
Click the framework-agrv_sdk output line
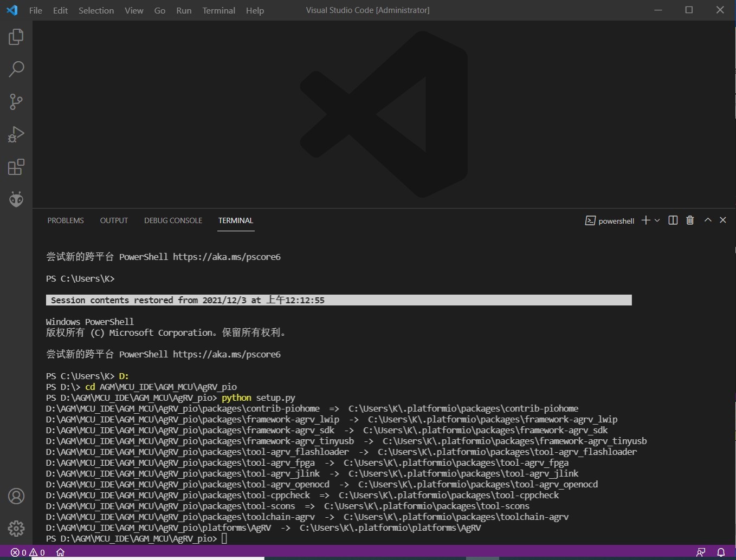pos(327,430)
